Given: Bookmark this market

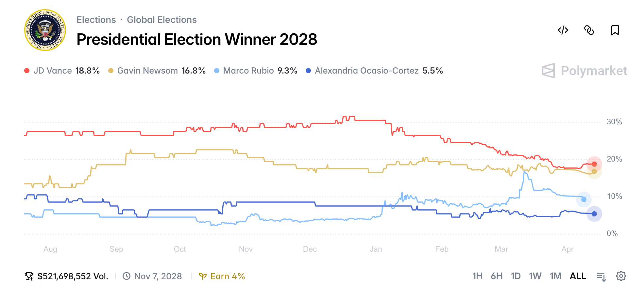Looking at the screenshot, I should tap(615, 30).
